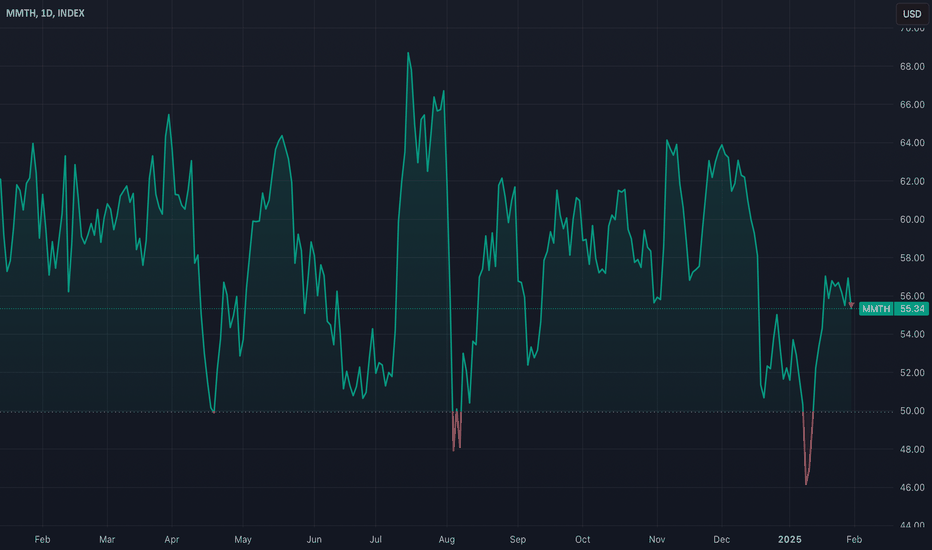Click the Feb label right of 2025
The height and width of the screenshot is (550, 932).
(854, 539)
